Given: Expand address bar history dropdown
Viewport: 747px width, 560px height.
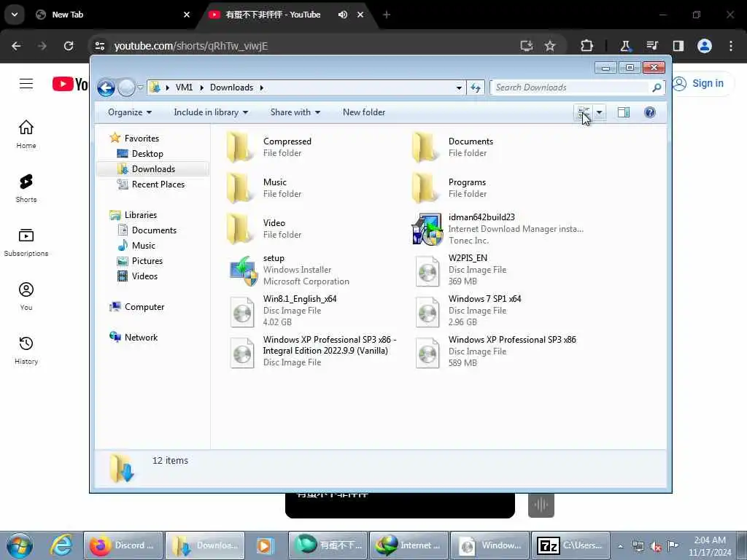Looking at the screenshot, I should click(459, 87).
